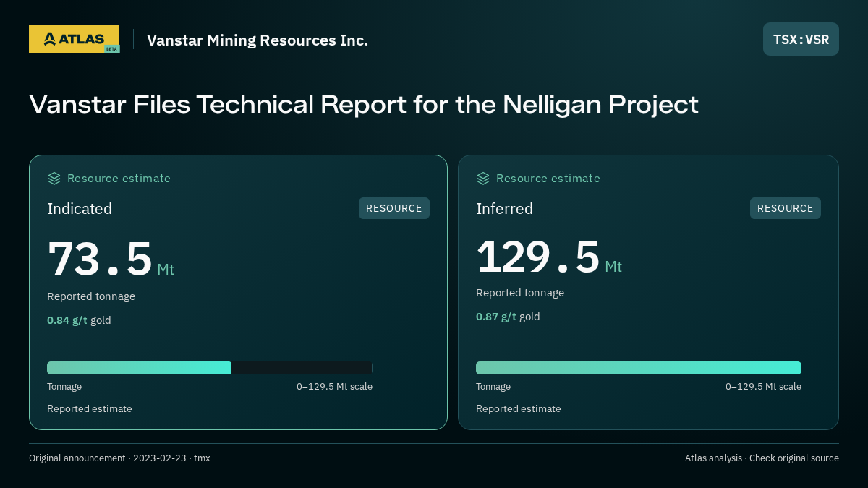Click the 0.87 g/t gold grade
The height and width of the screenshot is (488, 868).
click(x=508, y=317)
